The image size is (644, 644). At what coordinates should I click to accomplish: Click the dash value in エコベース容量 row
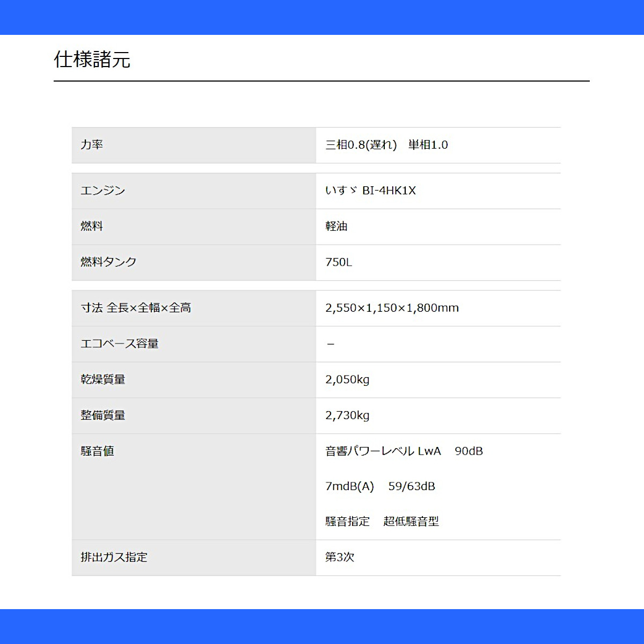[x=331, y=344]
